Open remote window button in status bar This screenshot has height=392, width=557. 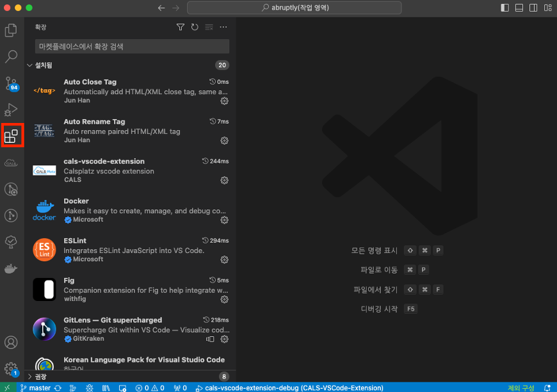7,388
